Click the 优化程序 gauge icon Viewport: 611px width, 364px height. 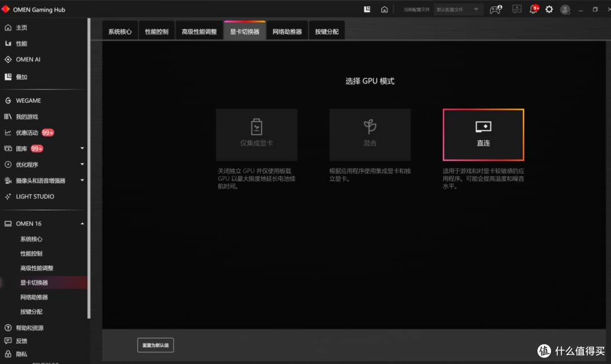pos(8,164)
